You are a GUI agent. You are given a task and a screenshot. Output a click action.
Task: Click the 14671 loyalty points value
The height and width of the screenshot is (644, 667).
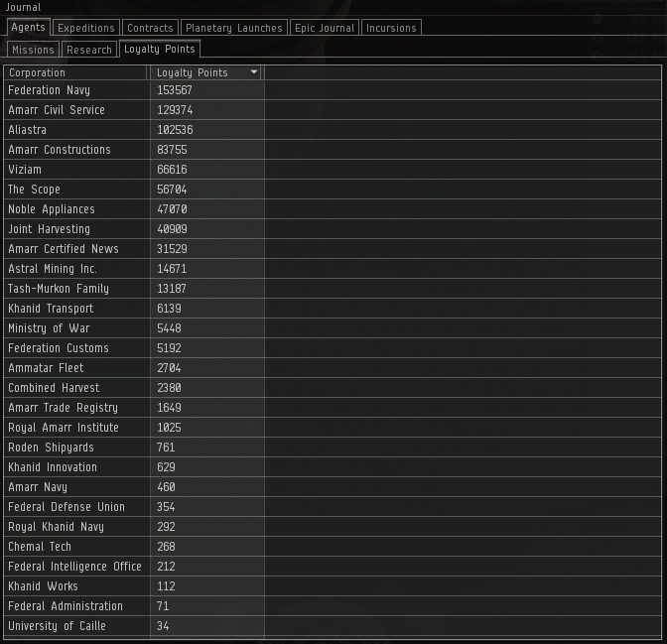(x=172, y=269)
